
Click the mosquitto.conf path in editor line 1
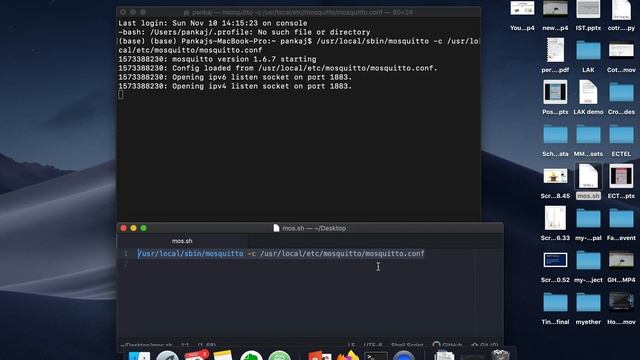point(342,253)
